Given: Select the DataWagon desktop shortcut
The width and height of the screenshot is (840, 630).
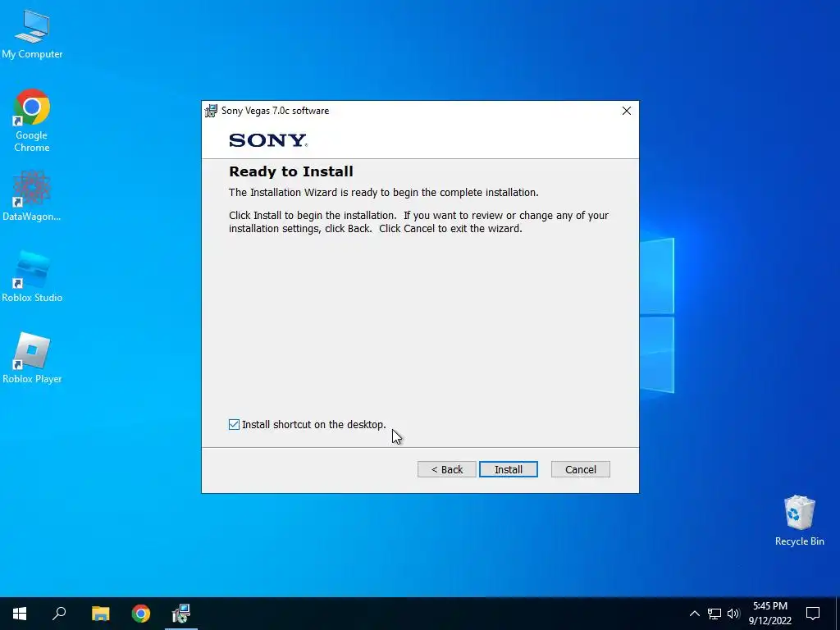Looking at the screenshot, I should 32,195.
